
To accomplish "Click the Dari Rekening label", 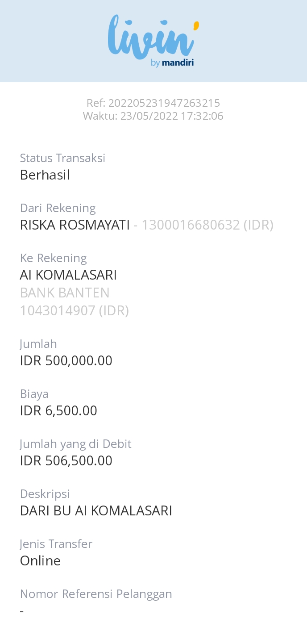I will click(58, 208).
